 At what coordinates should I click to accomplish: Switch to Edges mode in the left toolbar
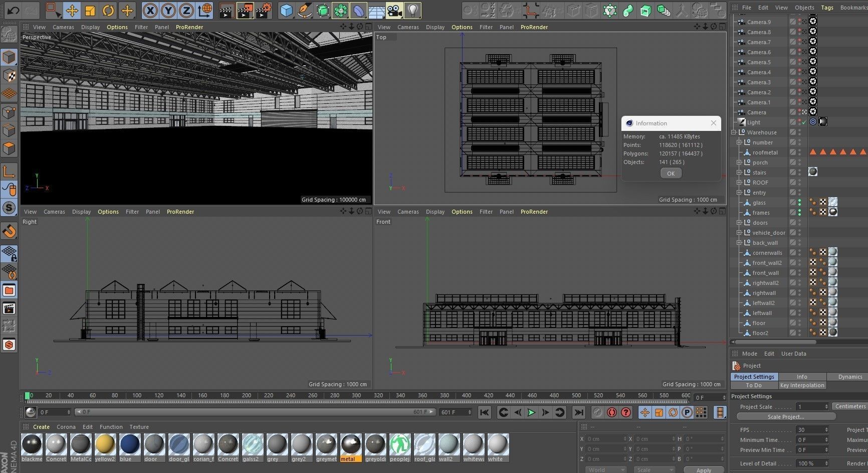pos(9,130)
